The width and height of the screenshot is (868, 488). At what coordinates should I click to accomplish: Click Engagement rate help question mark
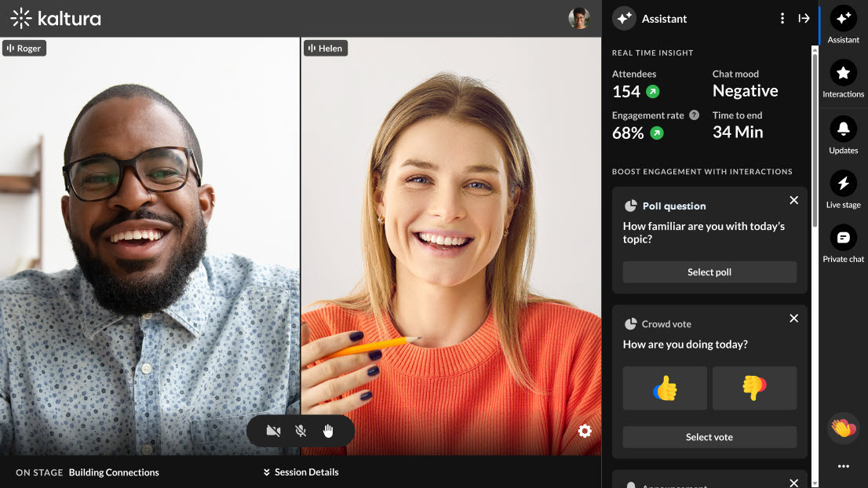(x=695, y=115)
